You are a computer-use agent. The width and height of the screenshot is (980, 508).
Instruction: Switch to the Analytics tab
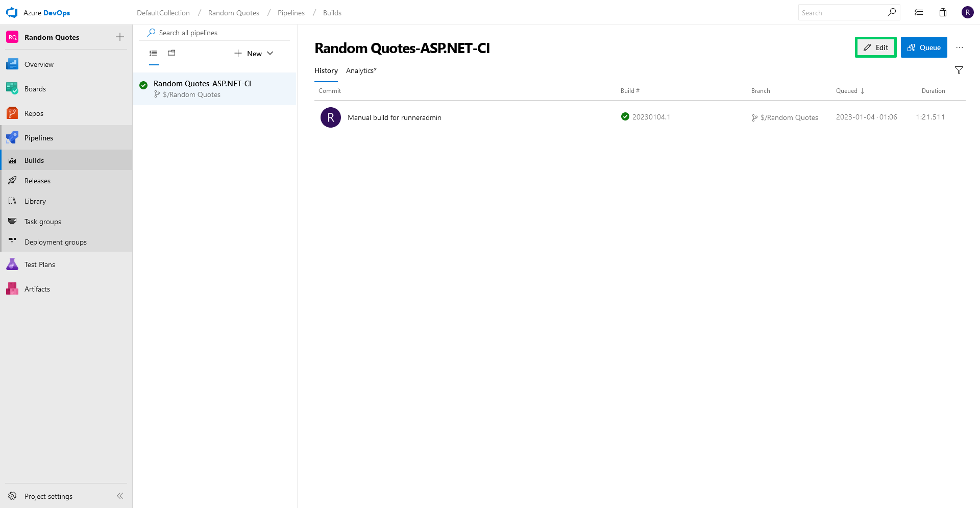click(361, 71)
